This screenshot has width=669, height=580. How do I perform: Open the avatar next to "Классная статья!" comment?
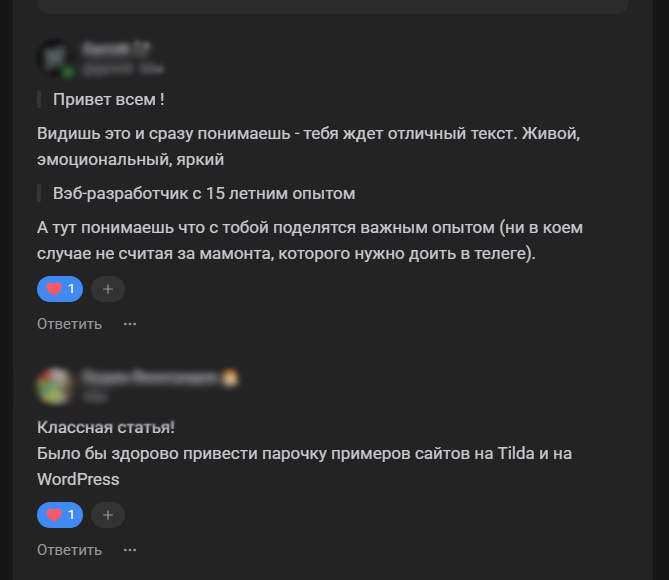55,385
